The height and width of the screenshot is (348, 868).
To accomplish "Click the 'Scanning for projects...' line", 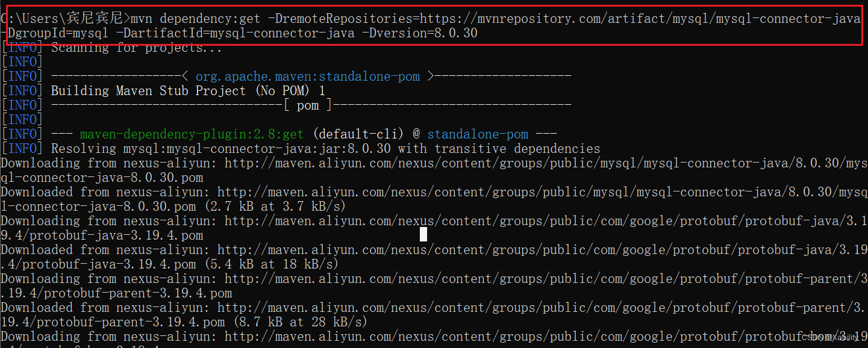I will [x=137, y=48].
